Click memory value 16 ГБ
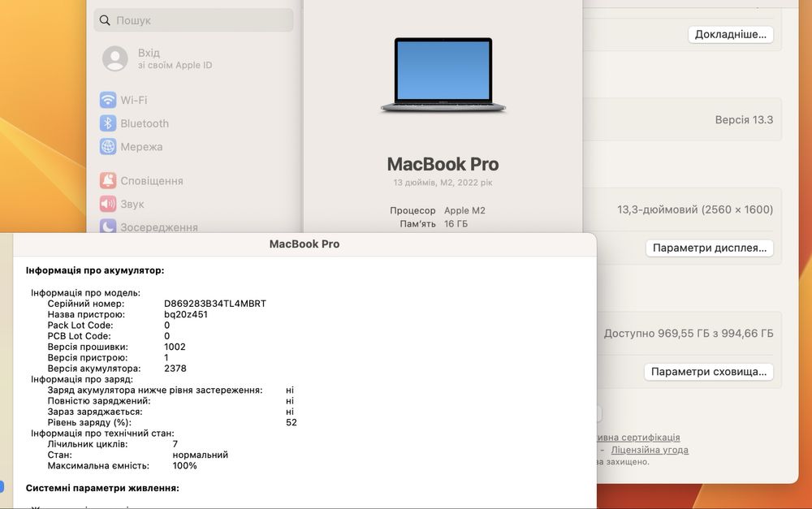 pos(456,224)
